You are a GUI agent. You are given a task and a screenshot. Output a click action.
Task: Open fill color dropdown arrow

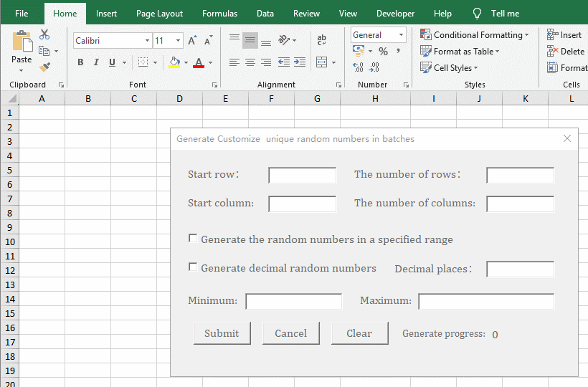[186, 62]
